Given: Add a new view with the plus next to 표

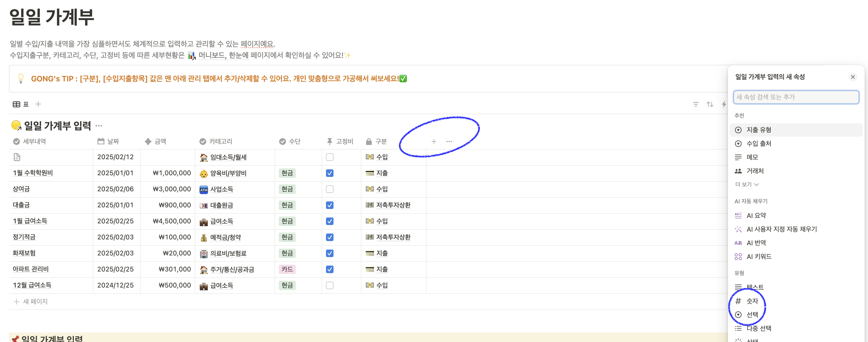Looking at the screenshot, I should click(x=38, y=104).
